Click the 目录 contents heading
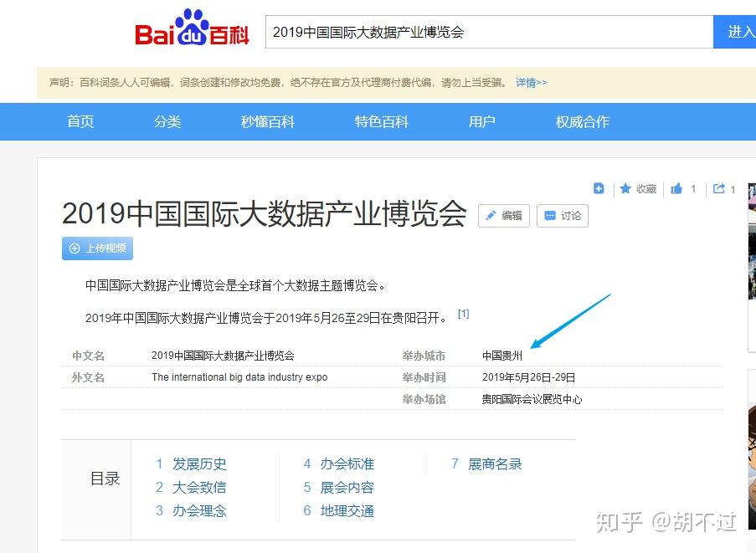Screen dimensions: 756x553 click(x=105, y=479)
